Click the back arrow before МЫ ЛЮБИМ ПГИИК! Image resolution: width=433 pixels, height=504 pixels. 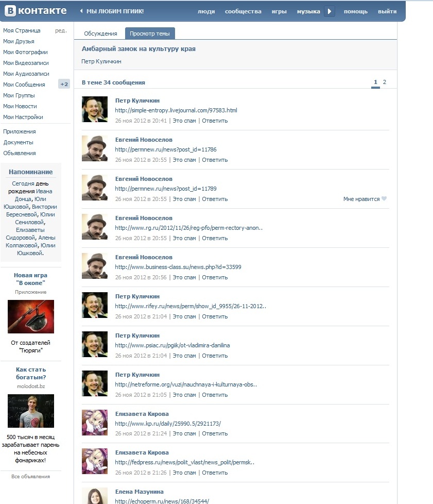point(81,11)
